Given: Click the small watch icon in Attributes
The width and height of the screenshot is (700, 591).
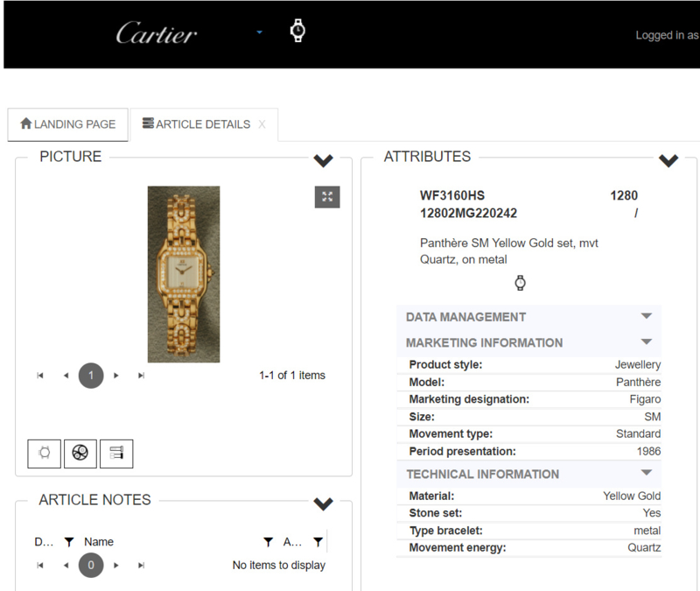Looking at the screenshot, I should point(520,283).
